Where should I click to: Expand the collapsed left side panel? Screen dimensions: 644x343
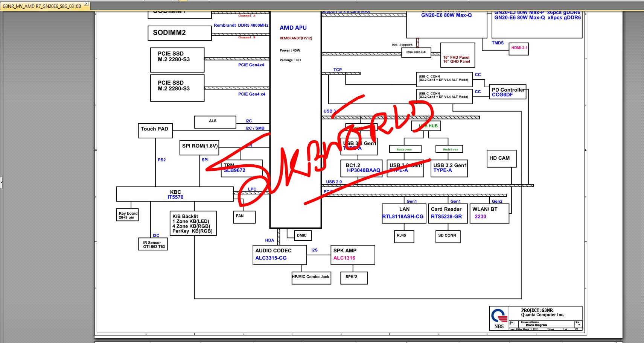click(1, 183)
